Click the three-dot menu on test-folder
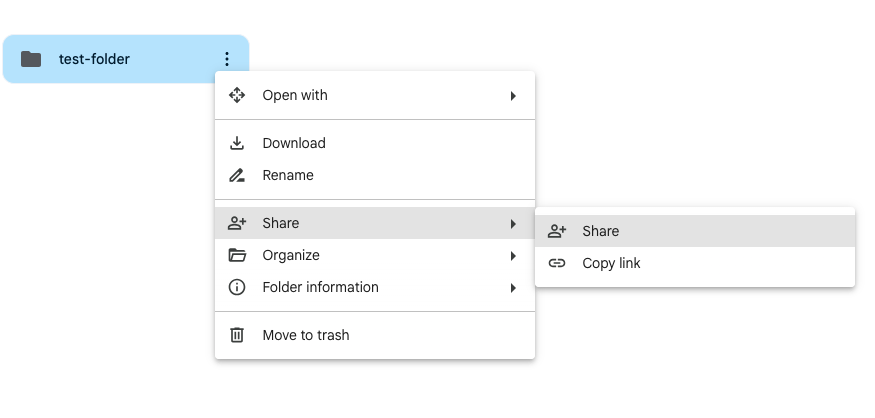Viewport: 875px width, 418px height. [227, 59]
